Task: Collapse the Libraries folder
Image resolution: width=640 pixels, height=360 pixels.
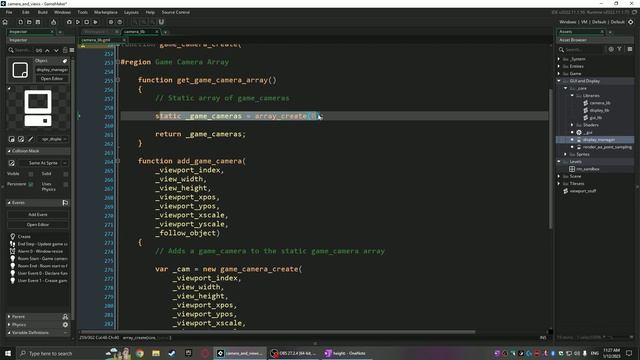Action: point(572,96)
